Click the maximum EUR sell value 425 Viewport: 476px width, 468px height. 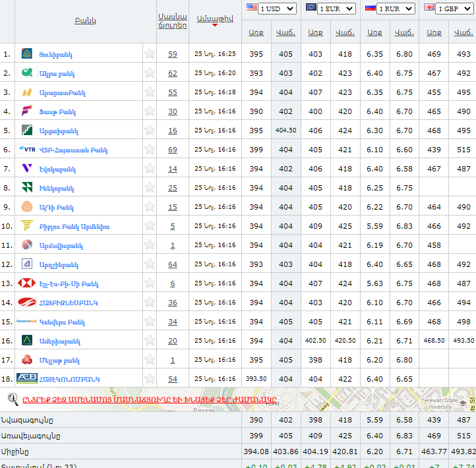(x=345, y=436)
